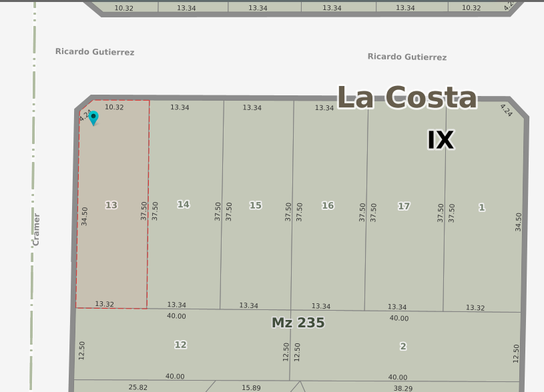
Task: Click the Mz 235 block label
Action: (298, 323)
